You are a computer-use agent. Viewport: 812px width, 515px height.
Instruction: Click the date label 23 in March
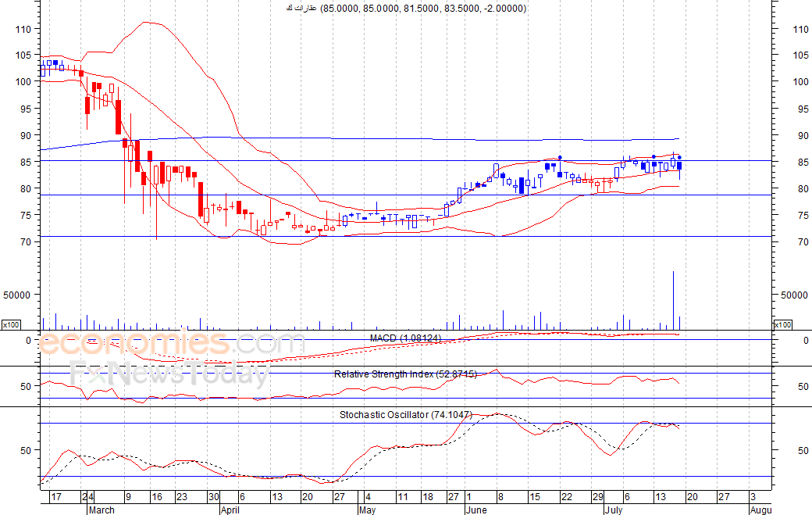pos(182,497)
